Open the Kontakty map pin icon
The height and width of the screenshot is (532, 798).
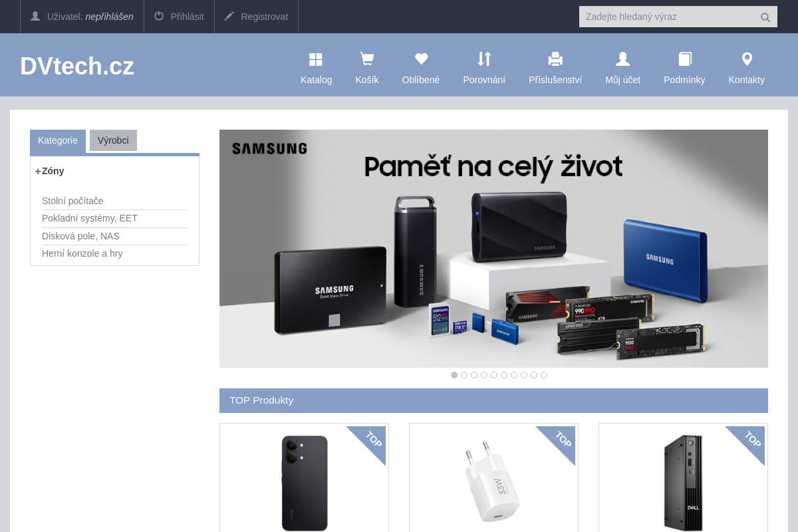tap(747, 59)
